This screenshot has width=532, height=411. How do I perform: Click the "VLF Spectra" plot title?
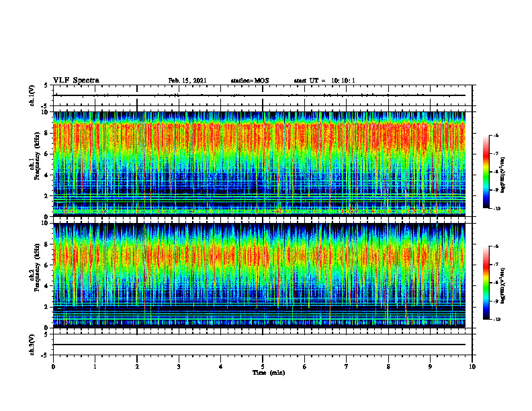(76, 81)
